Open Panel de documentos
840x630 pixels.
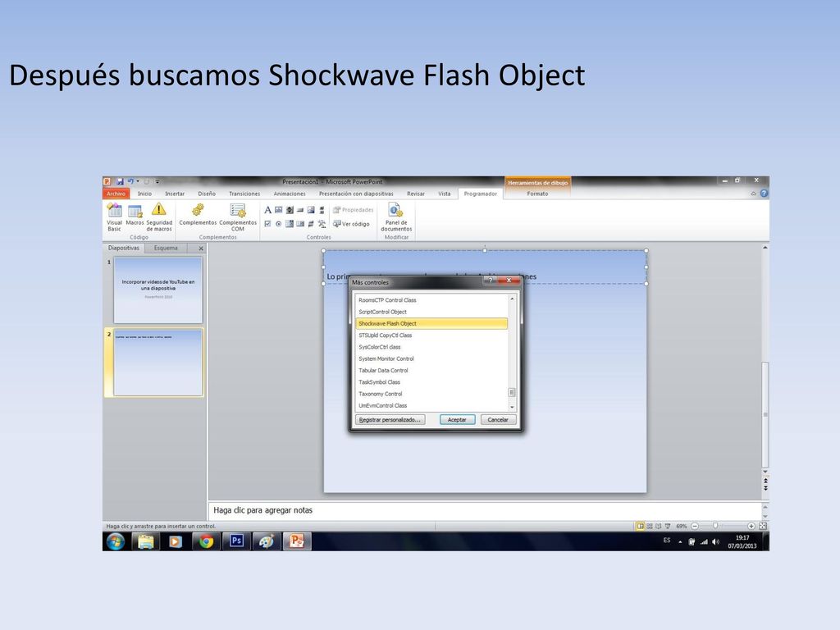[x=396, y=217]
